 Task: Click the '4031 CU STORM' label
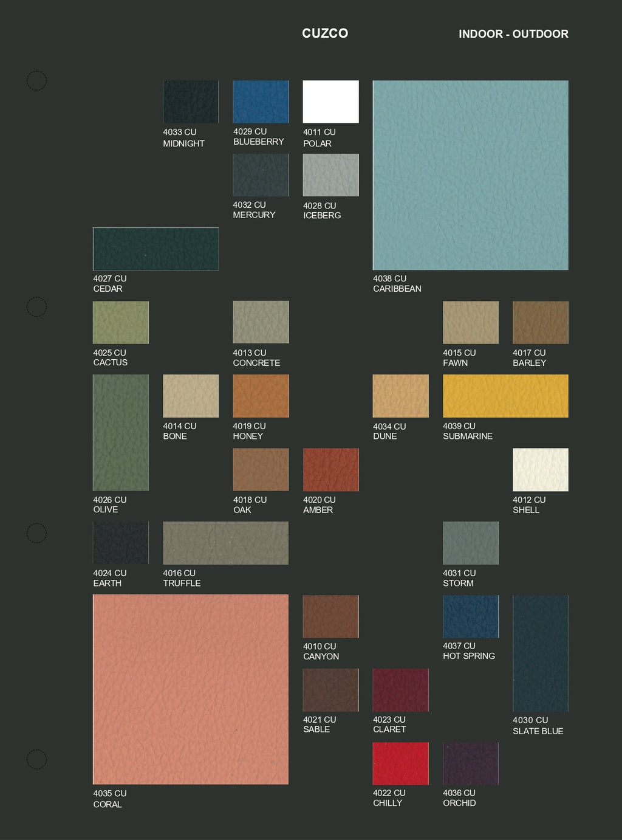coord(459,578)
